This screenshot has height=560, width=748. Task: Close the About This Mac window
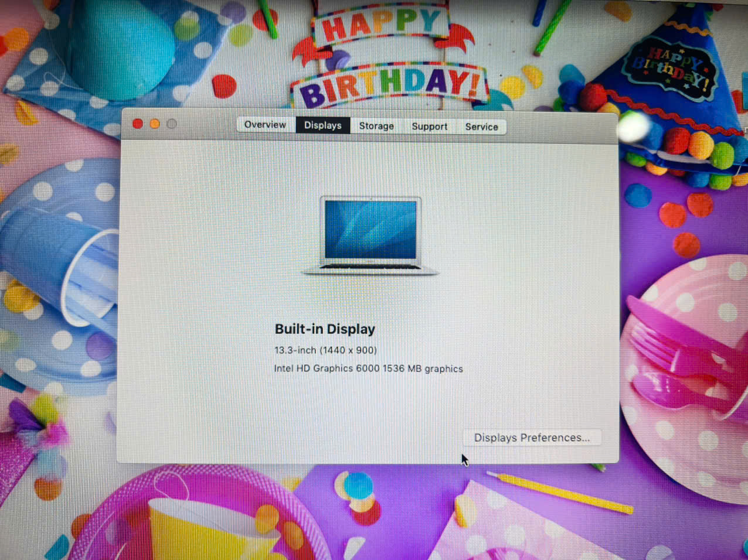138,124
